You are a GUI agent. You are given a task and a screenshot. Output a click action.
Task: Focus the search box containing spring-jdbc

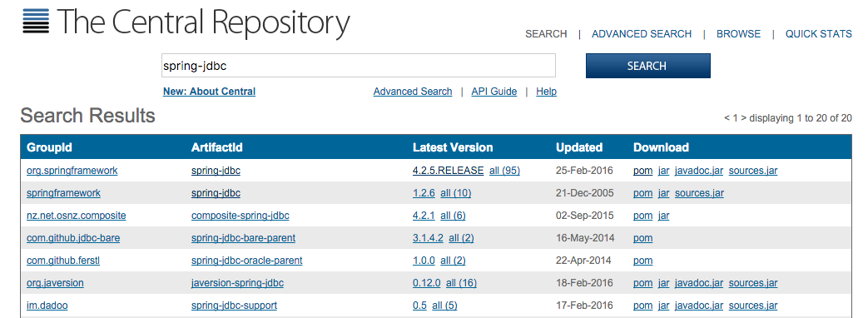click(358, 66)
